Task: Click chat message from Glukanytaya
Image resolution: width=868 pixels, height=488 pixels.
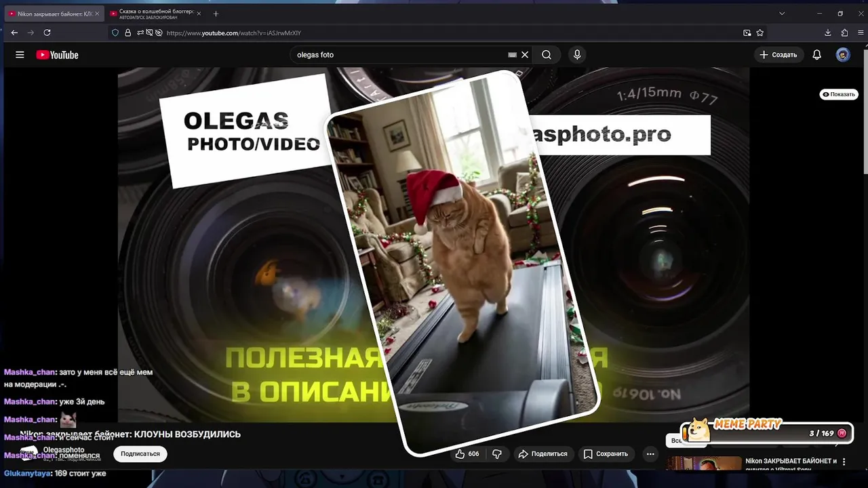Action: 55,473
